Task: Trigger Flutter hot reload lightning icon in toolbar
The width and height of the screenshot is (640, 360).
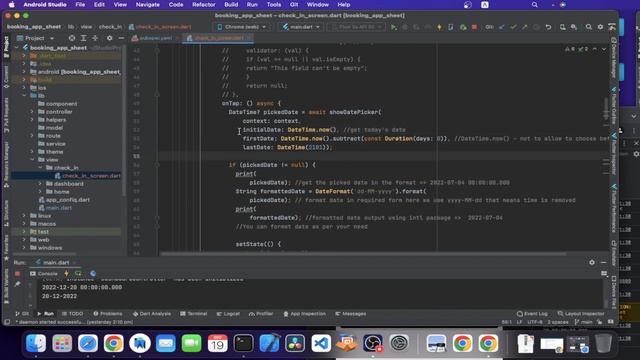Action: click(x=439, y=27)
